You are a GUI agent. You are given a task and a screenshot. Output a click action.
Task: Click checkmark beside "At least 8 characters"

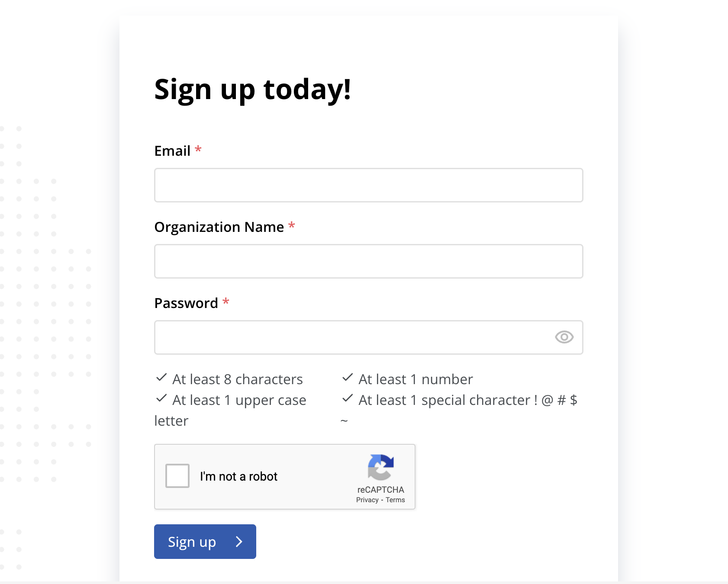[x=161, y=378]
